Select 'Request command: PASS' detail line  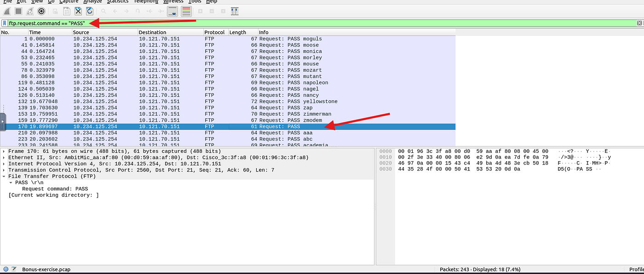click(55, 189)
